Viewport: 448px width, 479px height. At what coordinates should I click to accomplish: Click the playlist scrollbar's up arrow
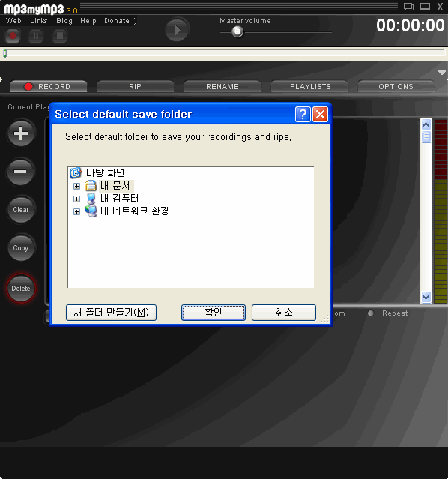pyautogui.click(x=426, y=124)
